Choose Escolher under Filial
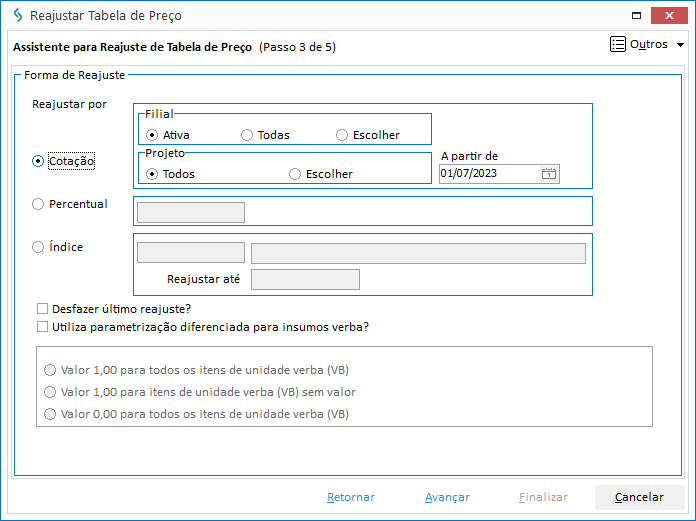696x521 pixels. 342,135
